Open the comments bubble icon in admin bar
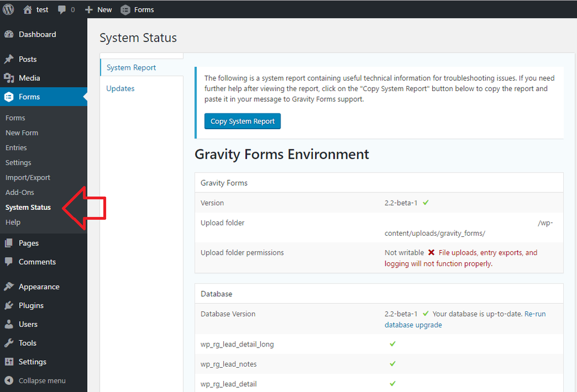This screenshot has height=392, width=577. point(62,10)
